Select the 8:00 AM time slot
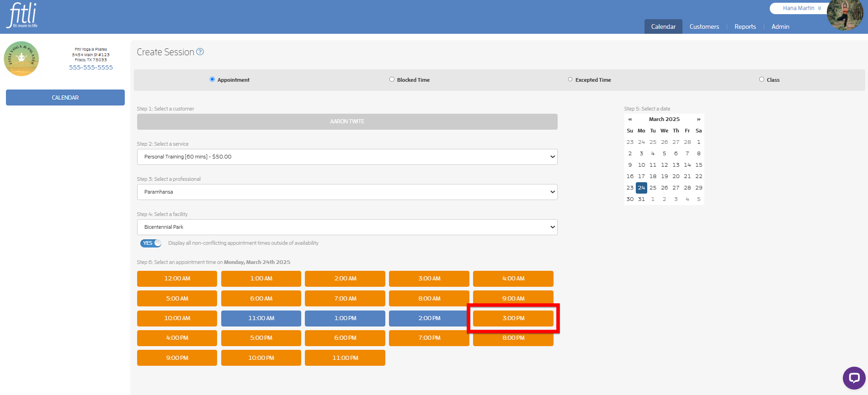The width and height of the screenshot is (868, 395). (429, 298)
